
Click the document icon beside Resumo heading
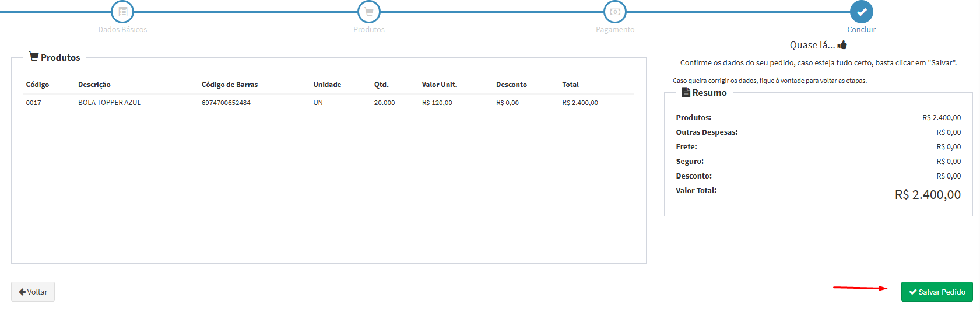click(x=686, y=93)
